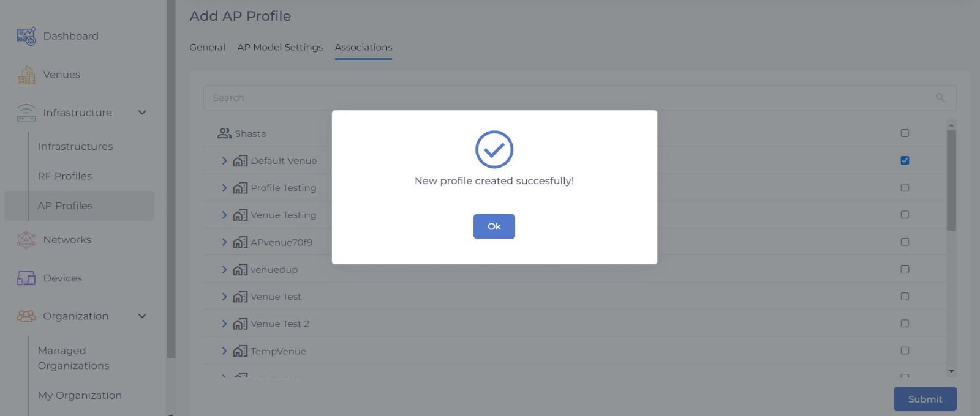The height and width of the screenshot is (416, 980).
Task: Click the Organization people icon
Action: (x=26, y=316)
